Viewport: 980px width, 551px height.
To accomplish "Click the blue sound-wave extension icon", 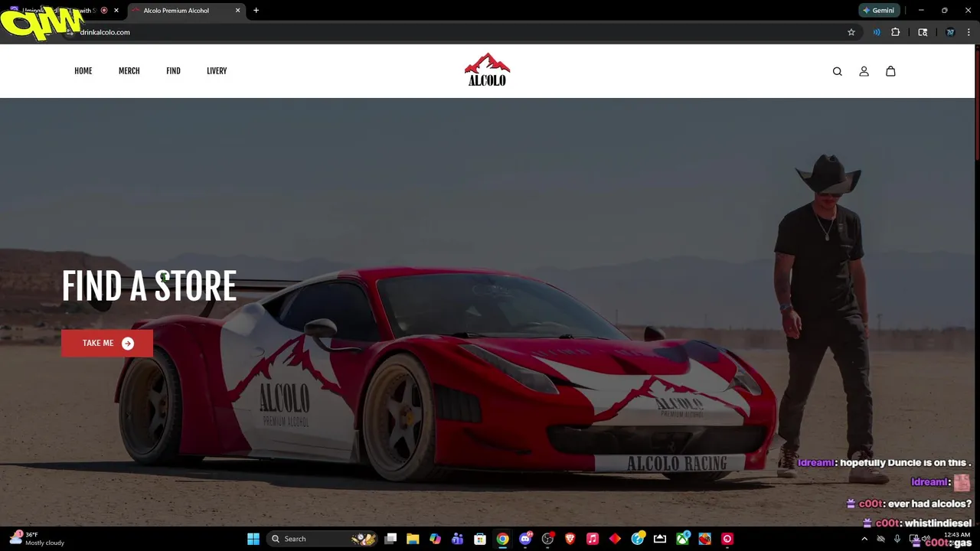I will (877, 32).
